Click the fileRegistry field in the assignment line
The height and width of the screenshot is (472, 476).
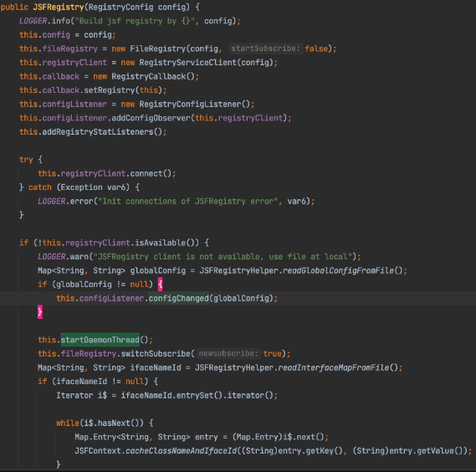(70, 49)
